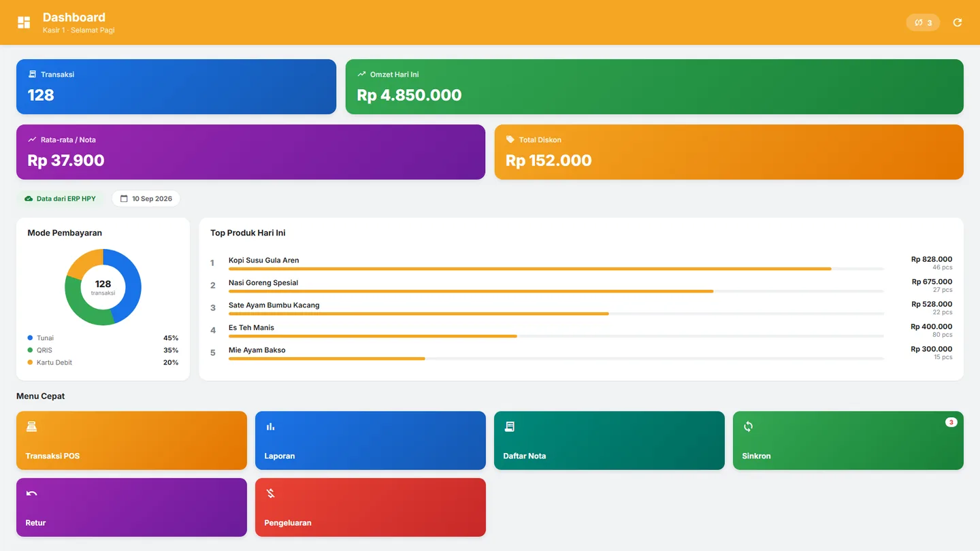Click the trend icon beside Omzet Hari Ini

361,74
